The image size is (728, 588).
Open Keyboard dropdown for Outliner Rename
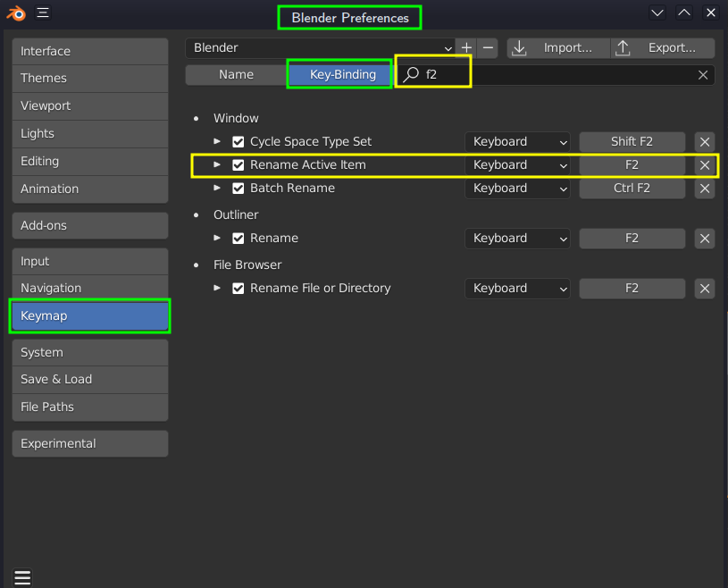coord(517,239)
